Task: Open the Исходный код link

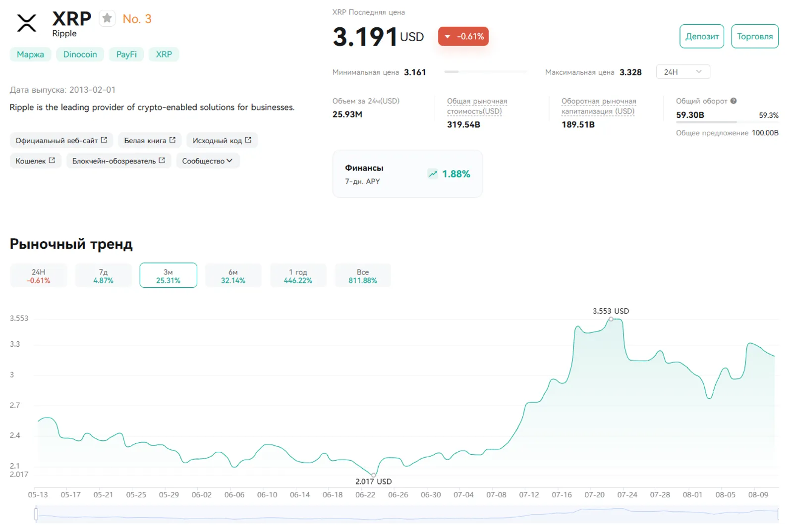Action: pyautogui.click(x=222, y=141)
